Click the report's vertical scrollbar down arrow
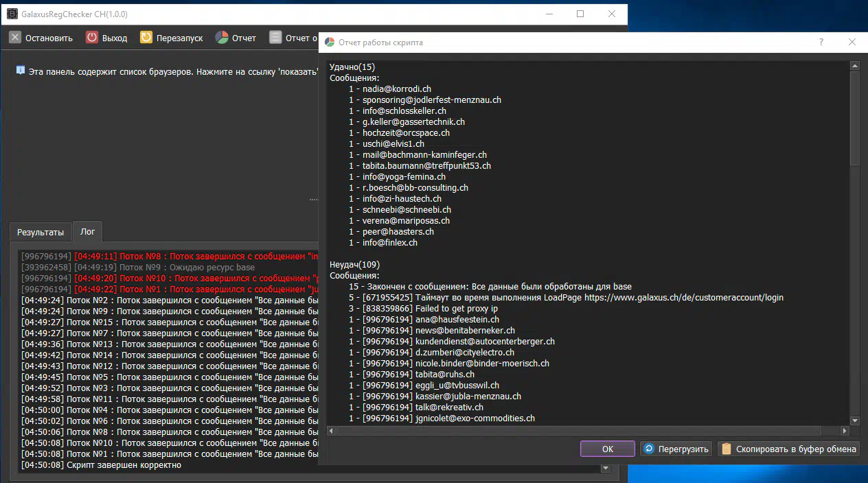 855,421
